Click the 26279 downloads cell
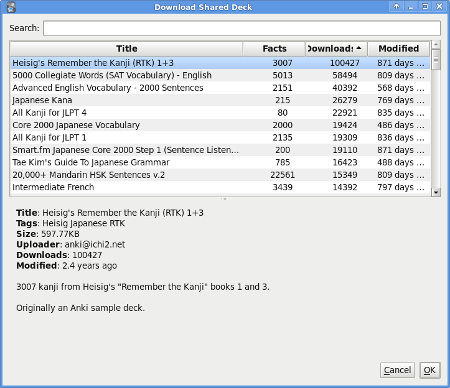 [x=345, y=100]
